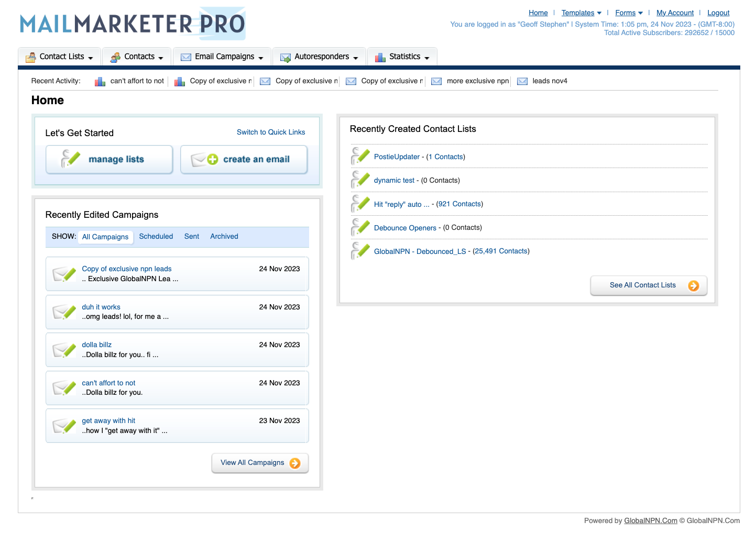Click the "Switch to Quick Links" link
Viewport: 756px width, 533px height.
point(270,132)
